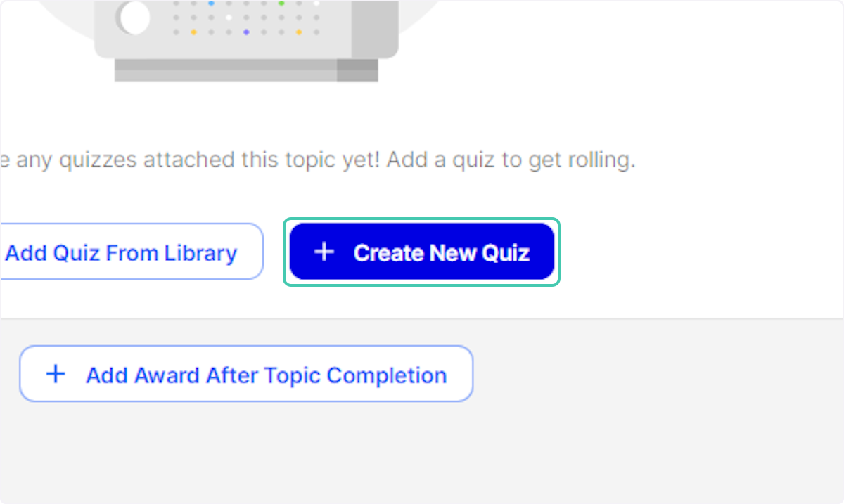Click the highlighted Create New Quiz action
The image size is (844, 504).
click(x=421, y=252)
